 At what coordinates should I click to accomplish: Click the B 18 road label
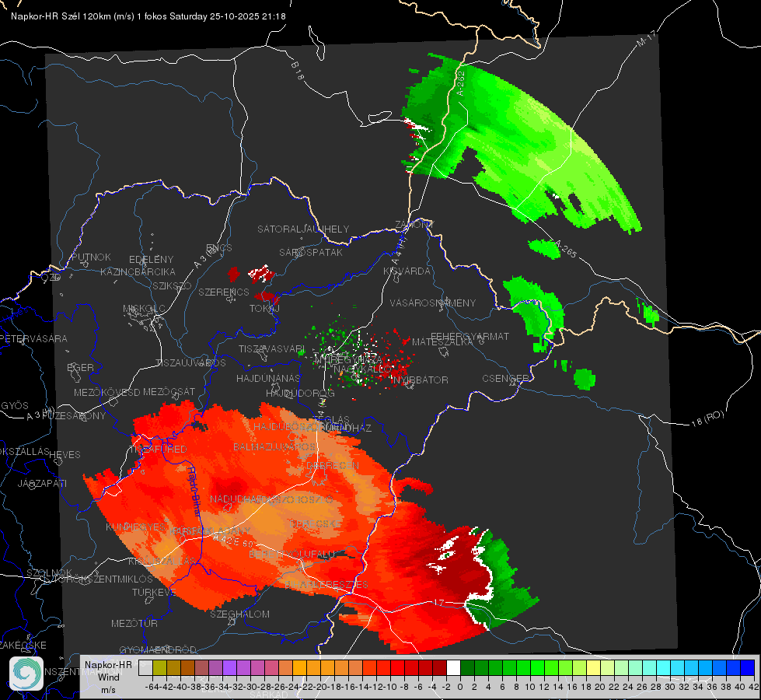[x=297, y=71]
